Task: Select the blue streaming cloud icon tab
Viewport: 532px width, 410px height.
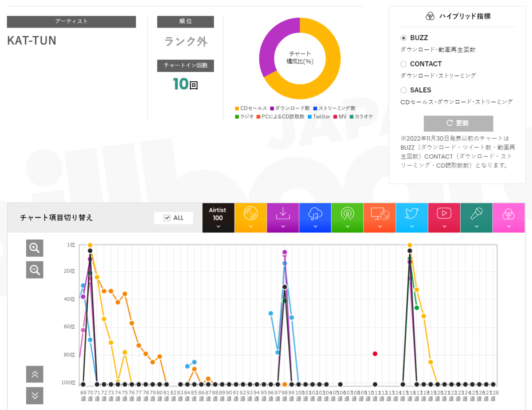Action: [315, 218]
